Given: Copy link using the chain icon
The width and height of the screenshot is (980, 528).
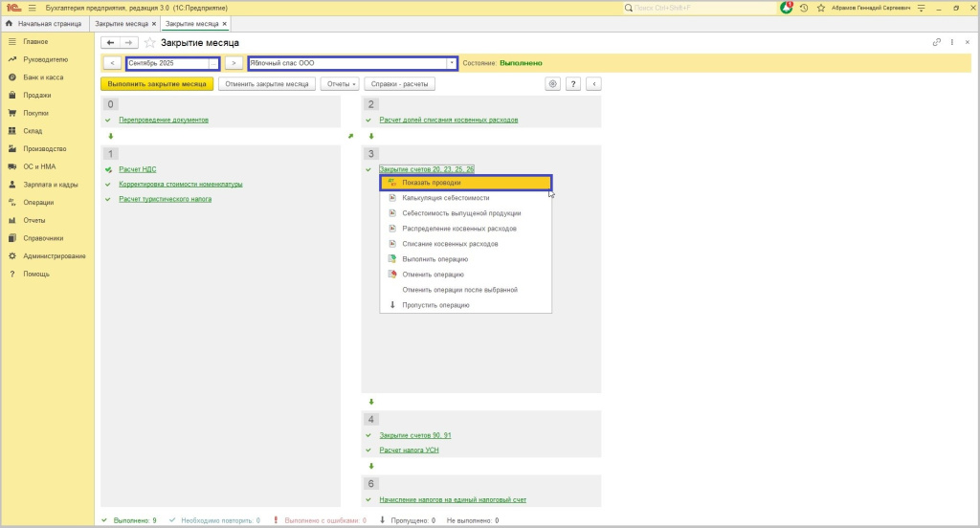Looking at the screenshot, I should 937,43.
